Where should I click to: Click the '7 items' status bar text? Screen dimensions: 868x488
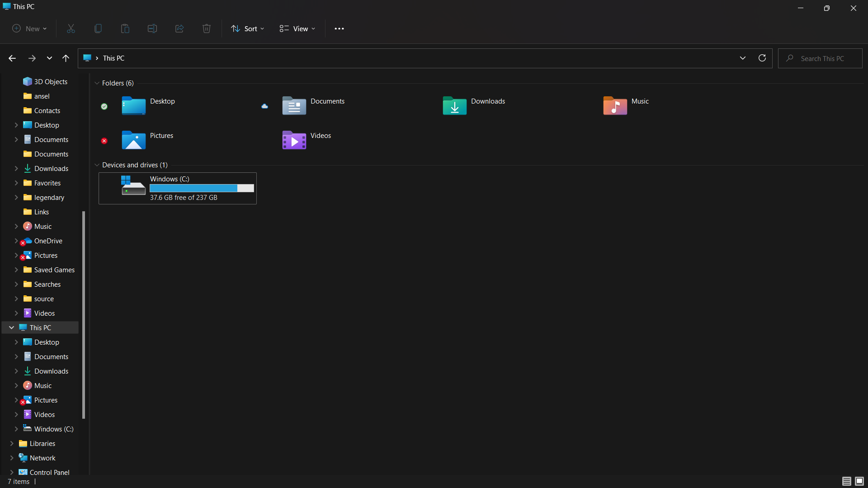tap(19, 482)
